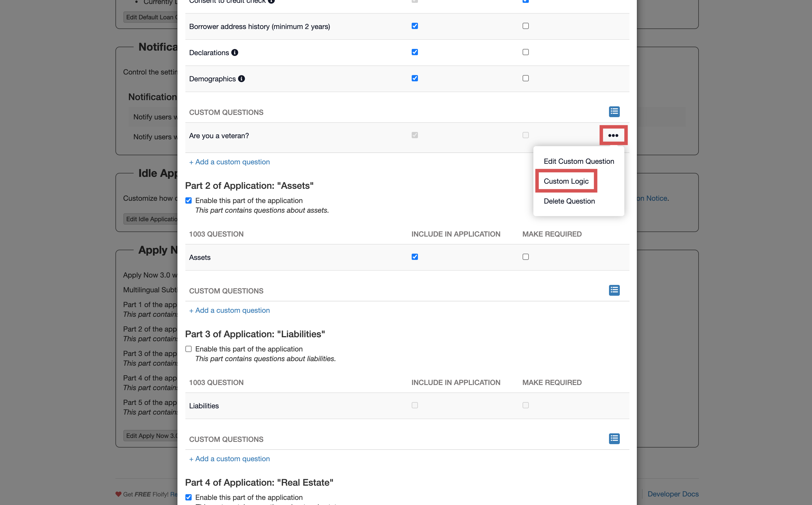The width and height of the screenshot is (812, 505).
Task: Disable Part 2 Assets of the application
Action: 189,200
